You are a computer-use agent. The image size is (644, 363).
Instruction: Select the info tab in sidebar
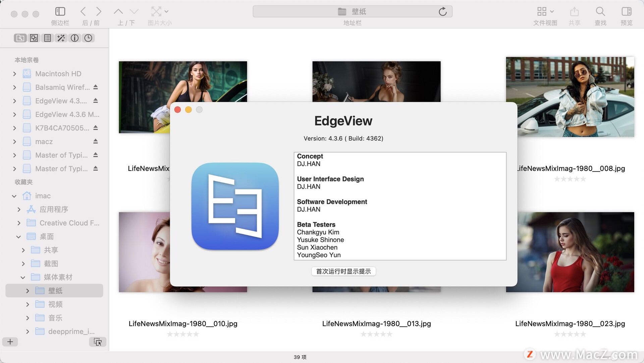pyautogui.click(x=75, y=38)
